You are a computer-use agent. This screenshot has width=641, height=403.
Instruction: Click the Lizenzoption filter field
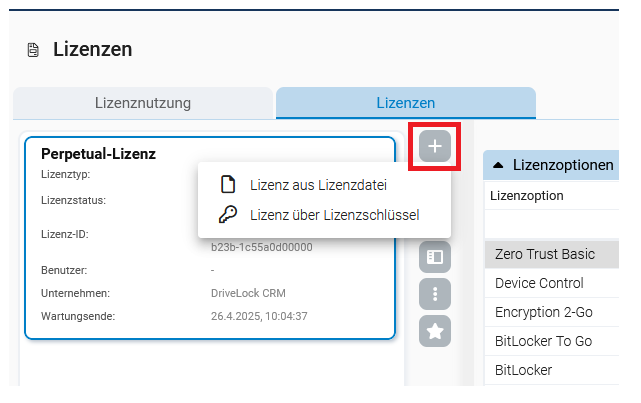553,224
